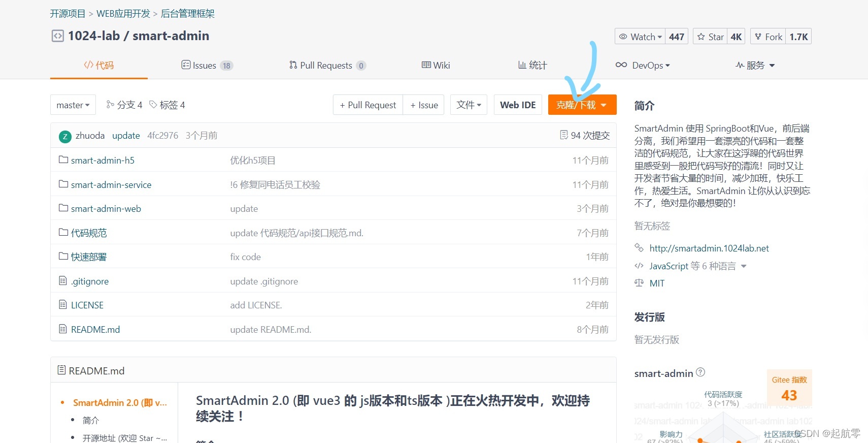Switch to the Wiki tab
Screen dimensions: 868x443
436,65
